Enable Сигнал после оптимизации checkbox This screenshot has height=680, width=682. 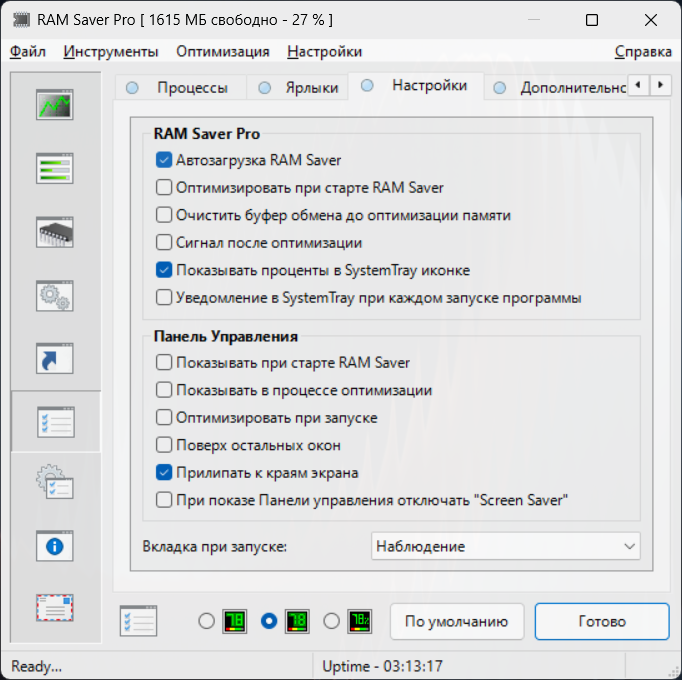coord(164,242)
